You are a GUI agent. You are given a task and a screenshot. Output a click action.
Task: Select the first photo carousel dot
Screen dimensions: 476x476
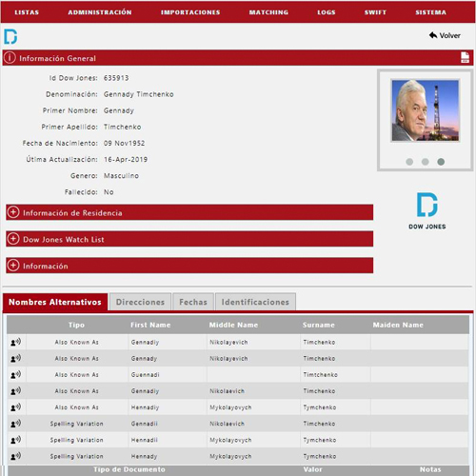pos(409,162)
